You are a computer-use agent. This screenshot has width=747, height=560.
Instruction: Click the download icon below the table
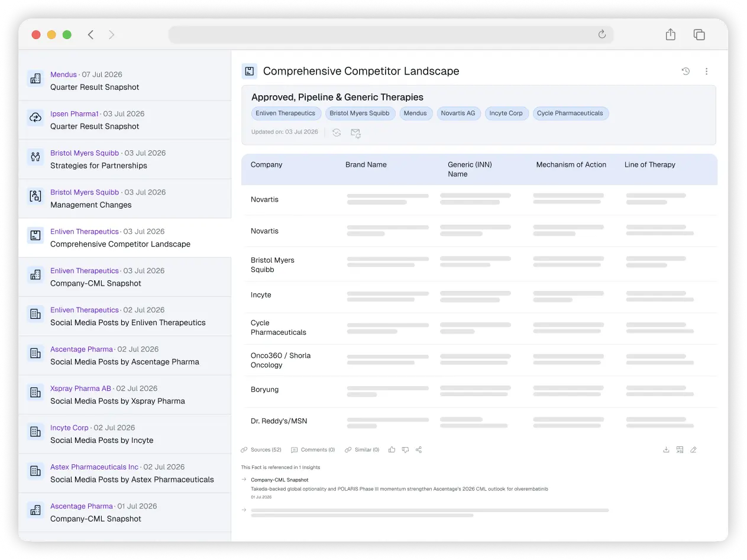tap(666, 450)
